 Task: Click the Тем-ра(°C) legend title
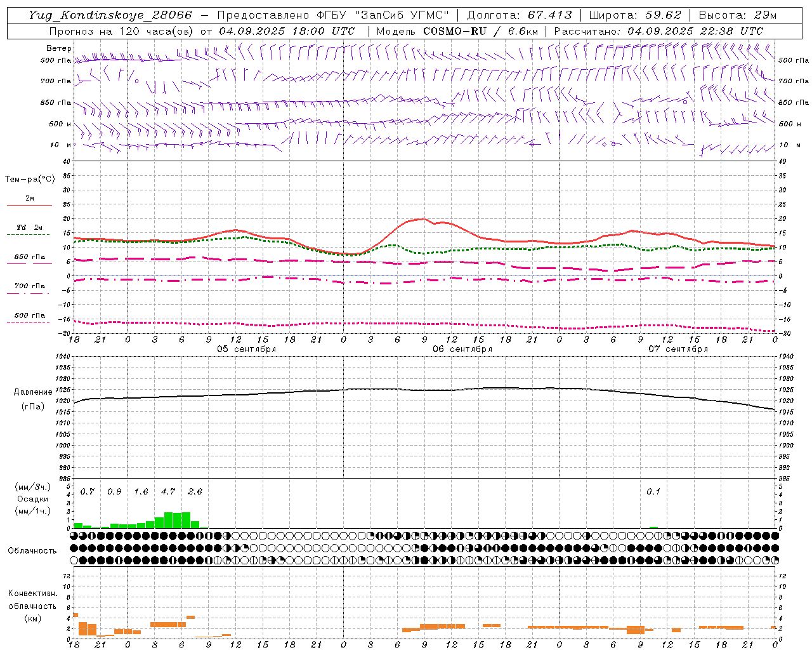(x=30, y=180)
